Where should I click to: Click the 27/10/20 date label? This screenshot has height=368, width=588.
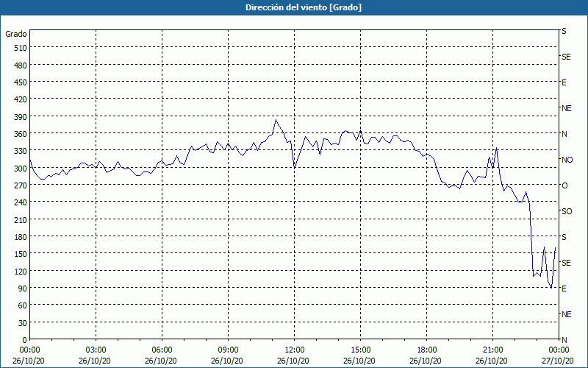click(x=559, y=361)
